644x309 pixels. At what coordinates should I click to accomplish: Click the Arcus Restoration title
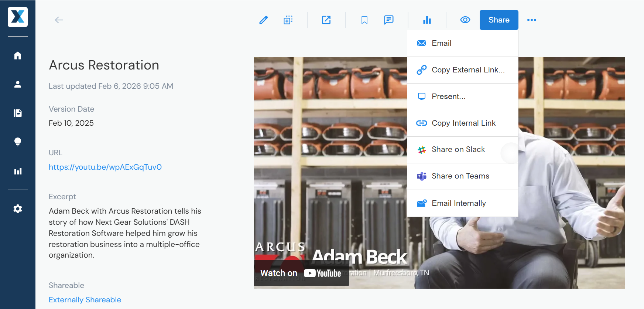pos(104,65)
